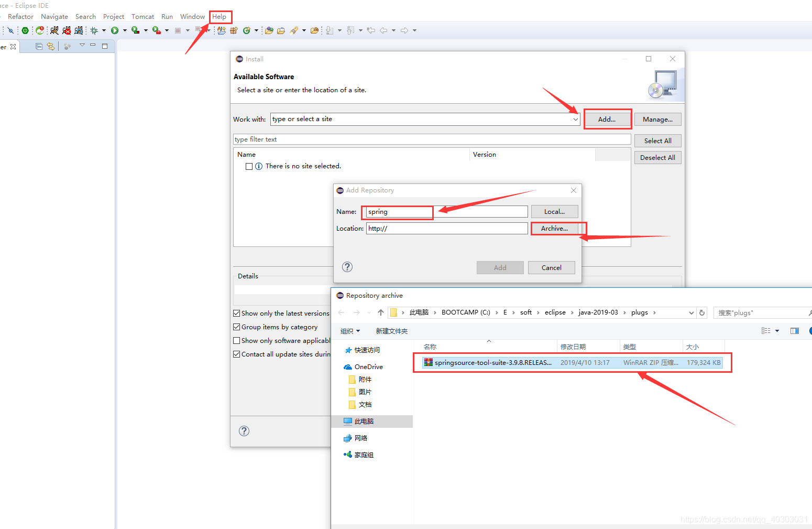Click the Run with Coverage icon
This screenshot has width=812, height=529.
pos(135,30)
